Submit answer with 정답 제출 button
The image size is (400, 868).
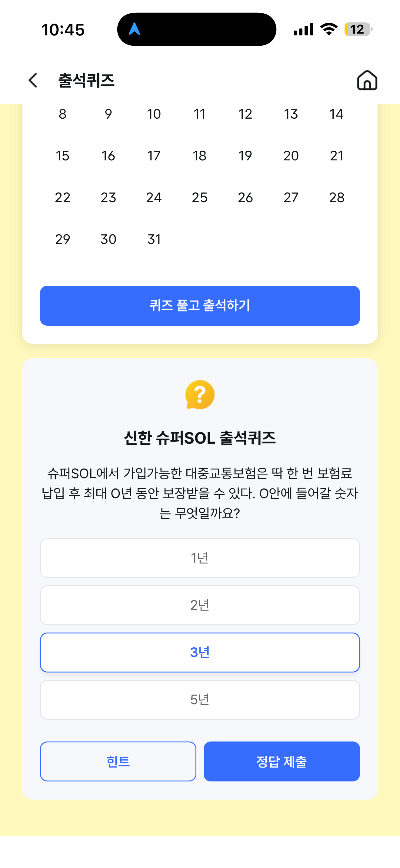[282, 761]
